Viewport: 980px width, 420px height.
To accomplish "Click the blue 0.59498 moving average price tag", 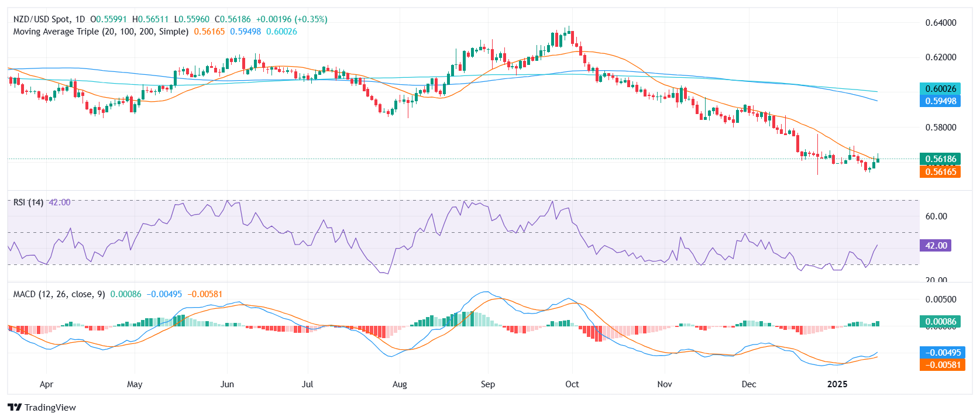I will [940, 101].
